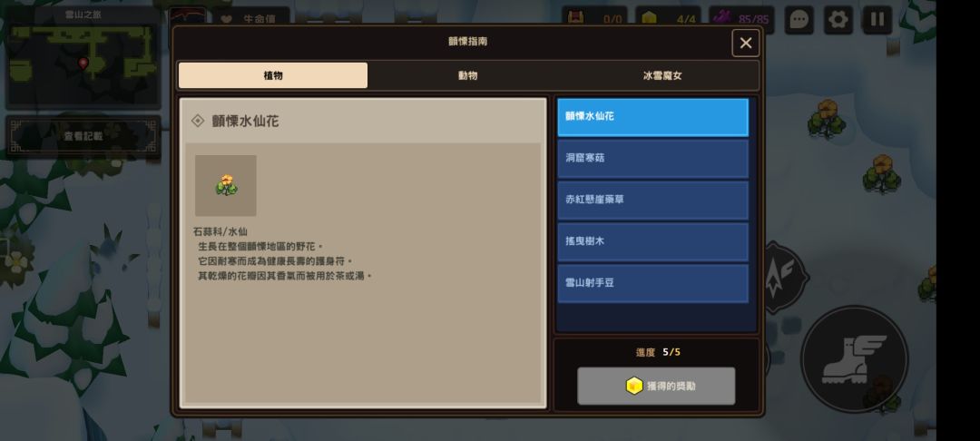Select the 植物 tab
Viewport: 980px width, 441px height.
(273, 75)
